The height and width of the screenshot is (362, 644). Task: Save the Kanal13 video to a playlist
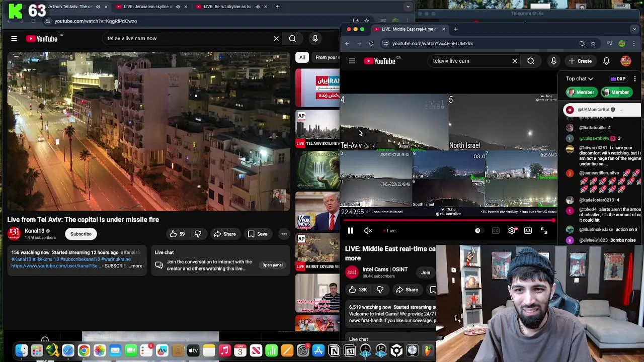(x=257, y=234)
